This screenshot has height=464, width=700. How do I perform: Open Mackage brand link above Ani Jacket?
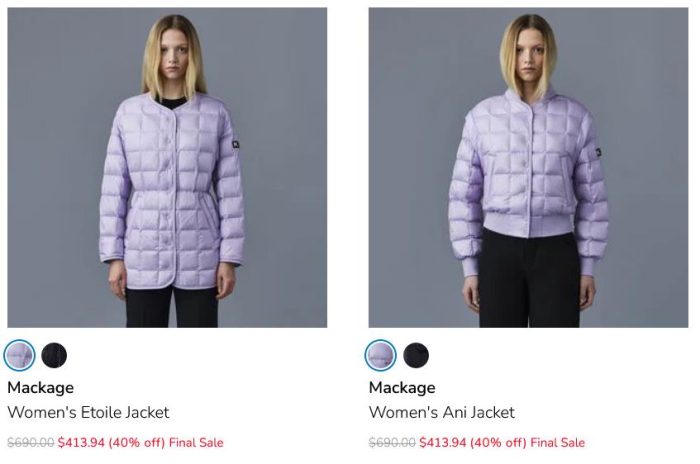point(402,388)
